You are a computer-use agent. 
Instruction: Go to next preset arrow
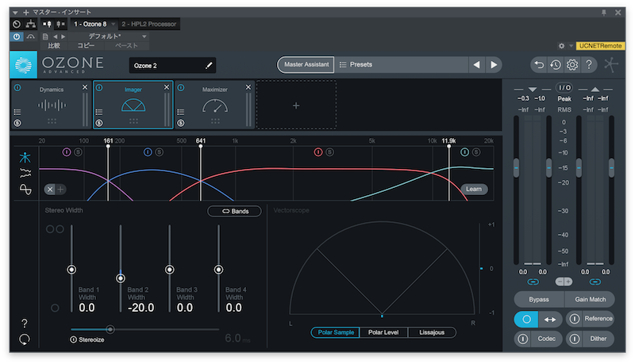[x=494, y=65]
